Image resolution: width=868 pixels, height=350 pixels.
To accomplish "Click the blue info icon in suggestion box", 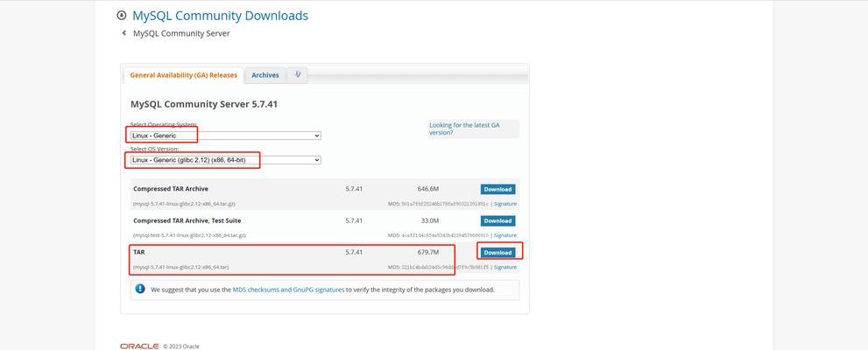I will coord(140,289).
